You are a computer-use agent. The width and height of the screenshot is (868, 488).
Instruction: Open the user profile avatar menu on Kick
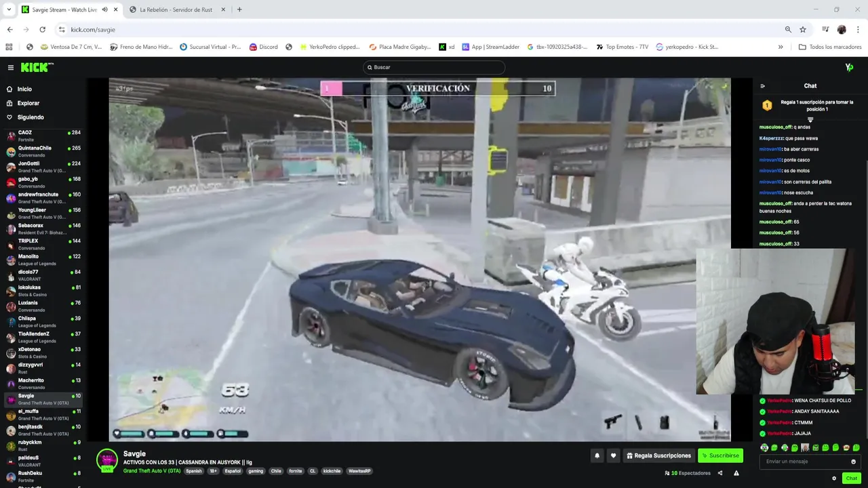(849, 67)
